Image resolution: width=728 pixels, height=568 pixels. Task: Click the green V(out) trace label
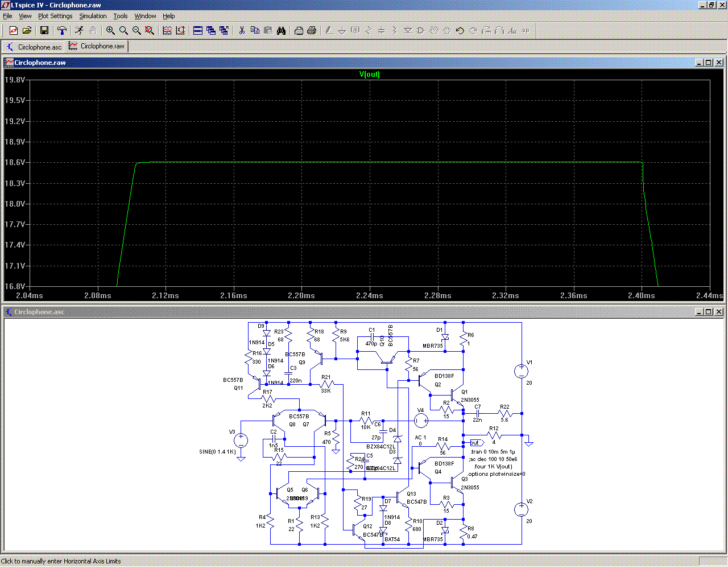click(369, 75)
